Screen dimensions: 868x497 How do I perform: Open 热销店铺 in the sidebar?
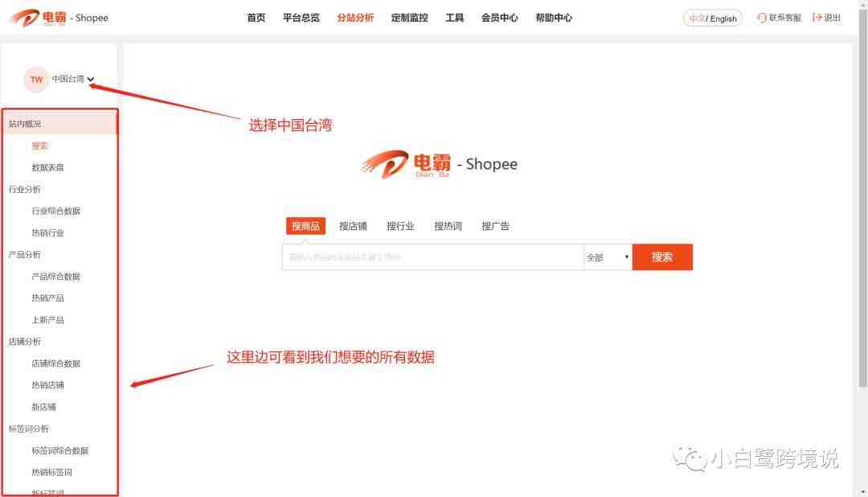click(47, 385)
